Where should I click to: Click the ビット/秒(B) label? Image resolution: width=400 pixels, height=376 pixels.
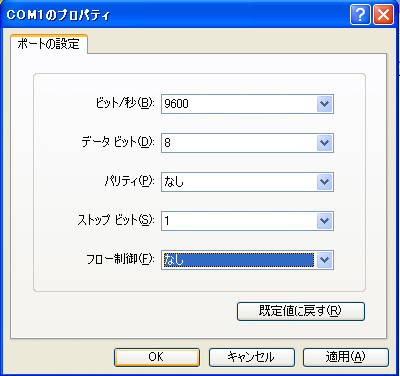125,103
